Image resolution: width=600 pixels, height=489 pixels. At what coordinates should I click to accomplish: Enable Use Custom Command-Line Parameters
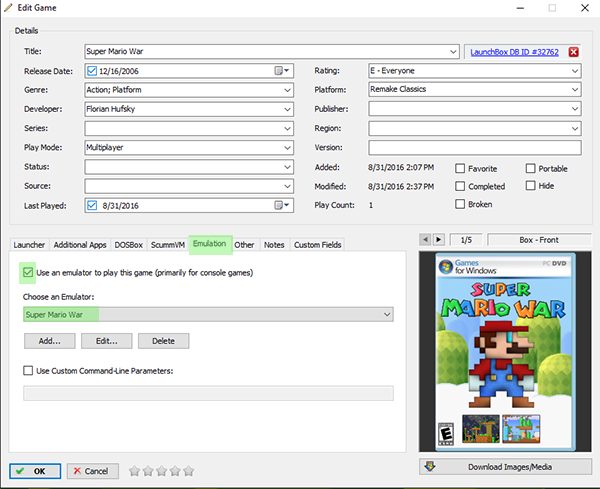click(28, 370)
